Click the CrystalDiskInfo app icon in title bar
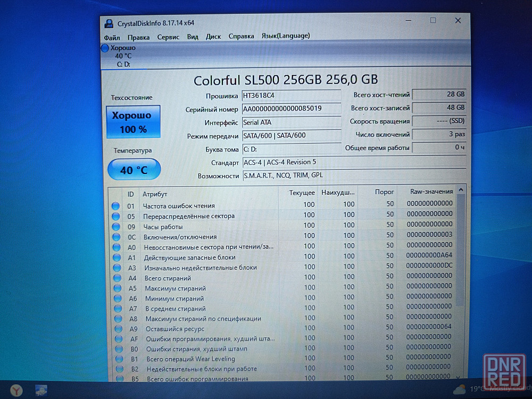 coord(109,23)
